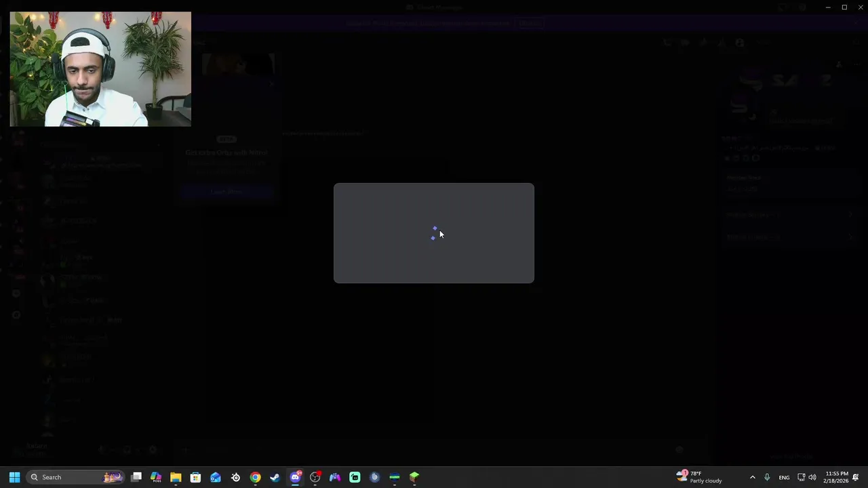This screenshot has width=868, height=488.
Task: Open the game controller app icon
Action: pos(335,477)
